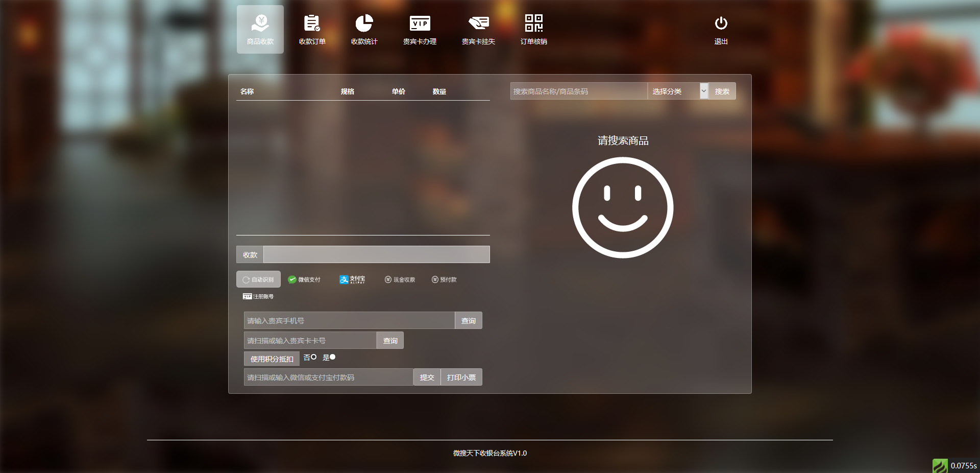Select 否 radio for points deduction
The width and height of the screenshot is (980, 473).
pyautogui.click(x=313, y=357)
